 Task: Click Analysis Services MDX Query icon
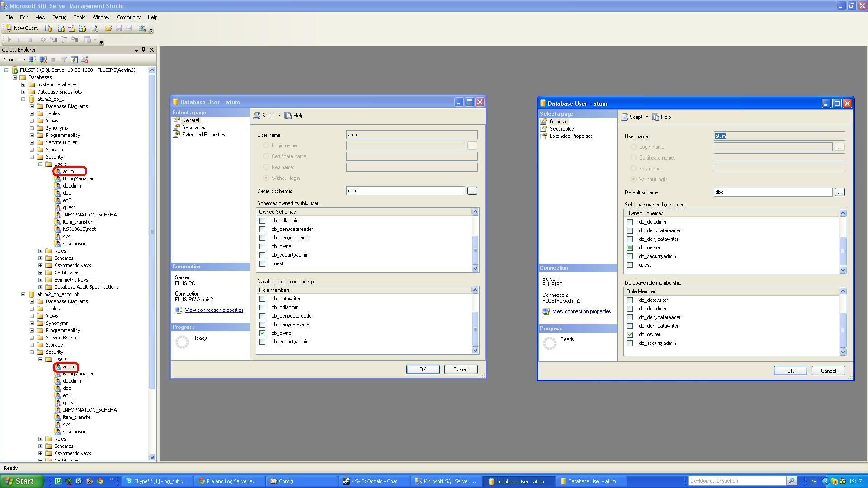coord(61,28)
